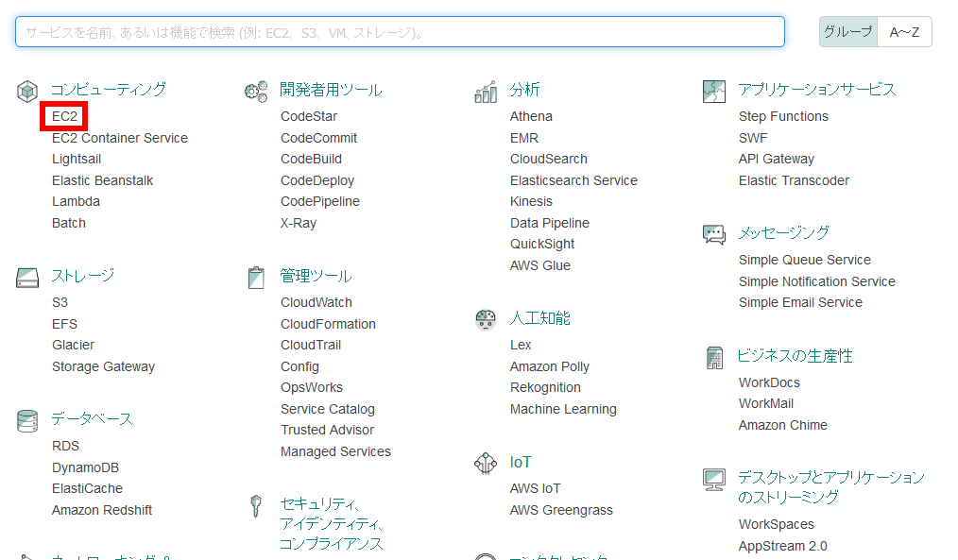The width and height of the screenshot is (958, 560).
Task: Open the EMR service
Action: coord(524,138)
